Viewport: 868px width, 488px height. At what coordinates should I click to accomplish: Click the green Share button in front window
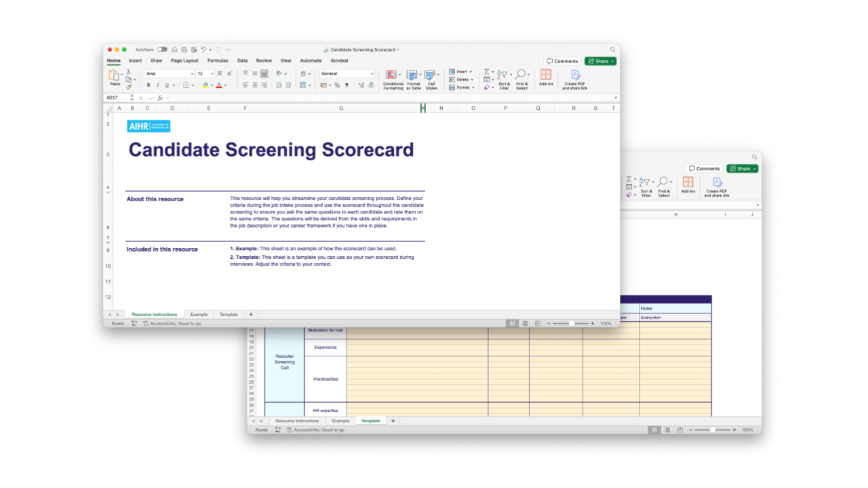tap(600, 61)
